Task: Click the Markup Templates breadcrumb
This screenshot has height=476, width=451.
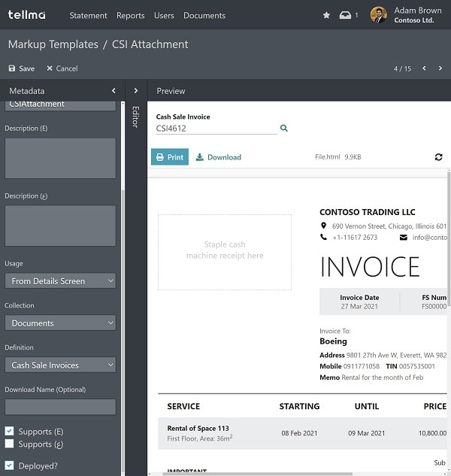Action: pos(53,44)
